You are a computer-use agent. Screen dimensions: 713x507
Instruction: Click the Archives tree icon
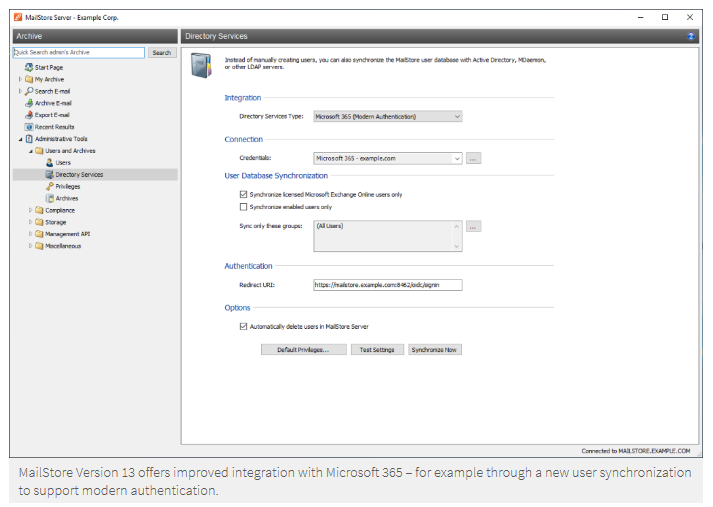pos(50,198)
